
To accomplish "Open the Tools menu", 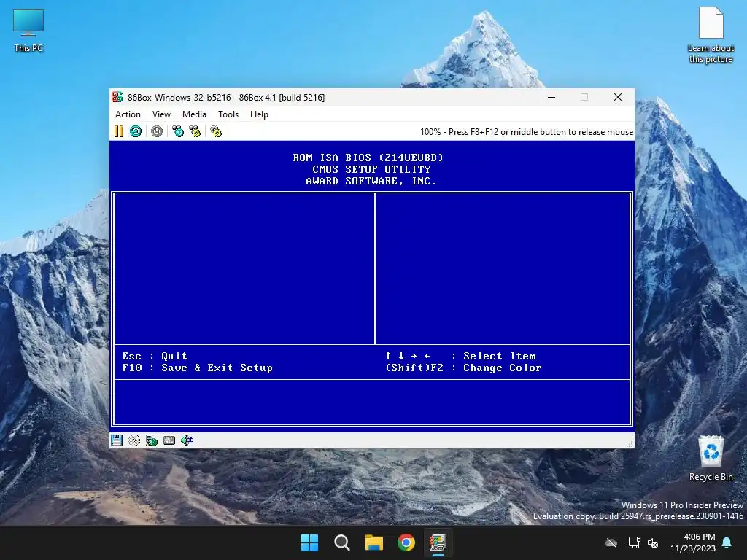I will [228, 114].
